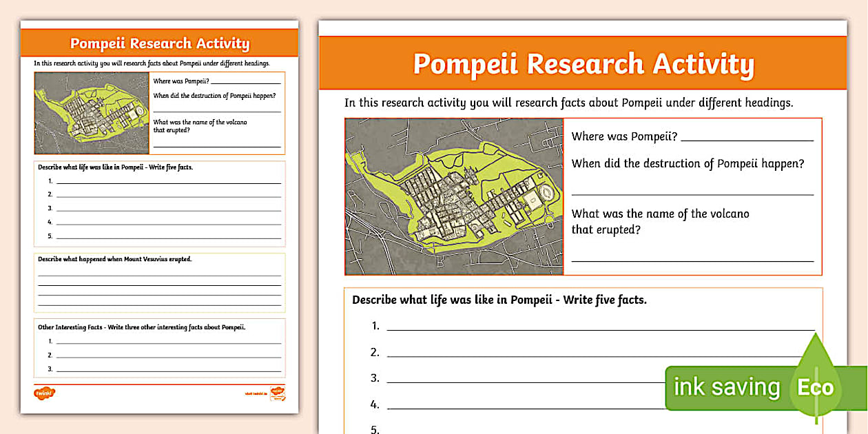Expand the five facts section box

(x=158, y=201)
